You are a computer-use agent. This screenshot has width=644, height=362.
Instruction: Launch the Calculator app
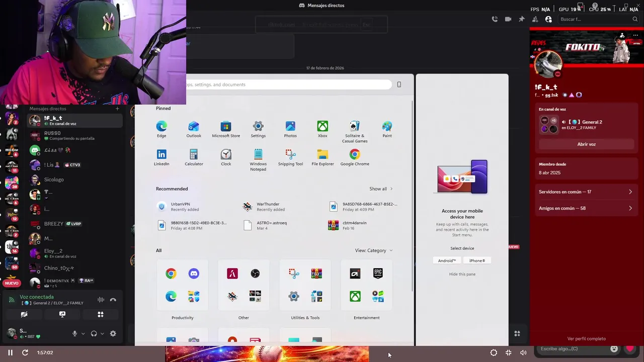tap(194, 157)
